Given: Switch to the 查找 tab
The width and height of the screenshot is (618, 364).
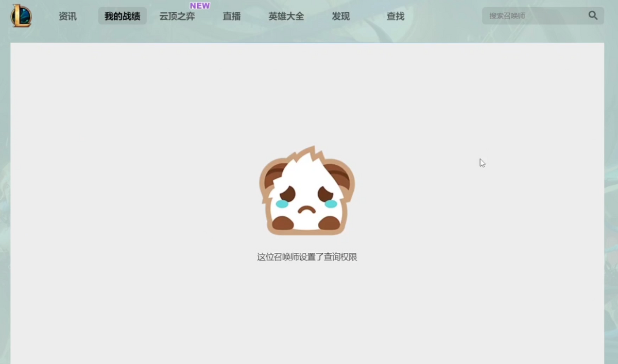Looking at the screenshot, I should [x=396, y=16].
